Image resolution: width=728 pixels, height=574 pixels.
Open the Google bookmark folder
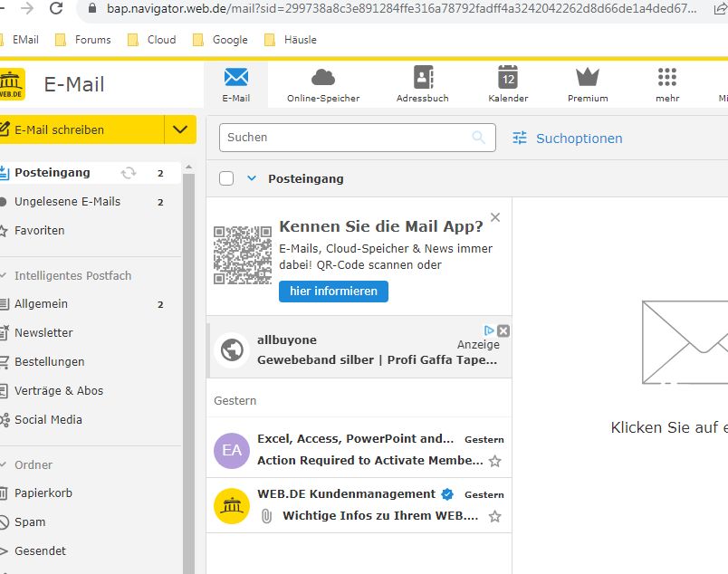(x=220, y=40)
